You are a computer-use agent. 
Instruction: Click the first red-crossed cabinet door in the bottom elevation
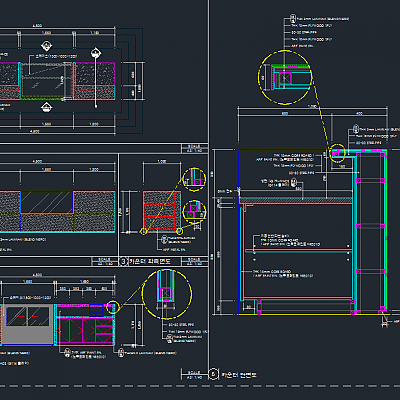63,330
